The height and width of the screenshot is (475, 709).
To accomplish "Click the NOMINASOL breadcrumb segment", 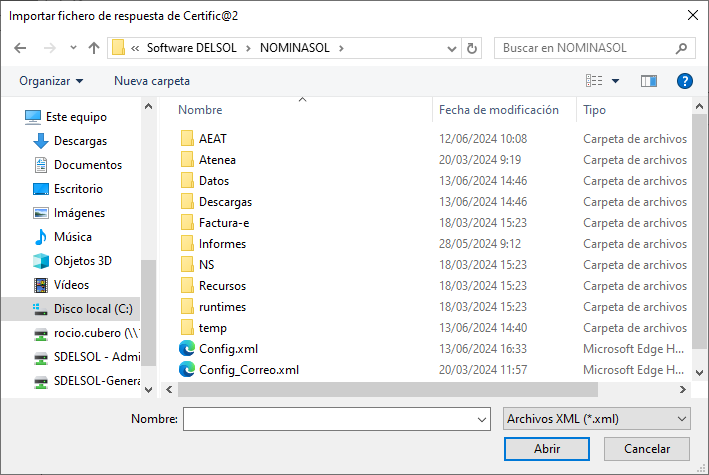I will [x=294, y=48].
